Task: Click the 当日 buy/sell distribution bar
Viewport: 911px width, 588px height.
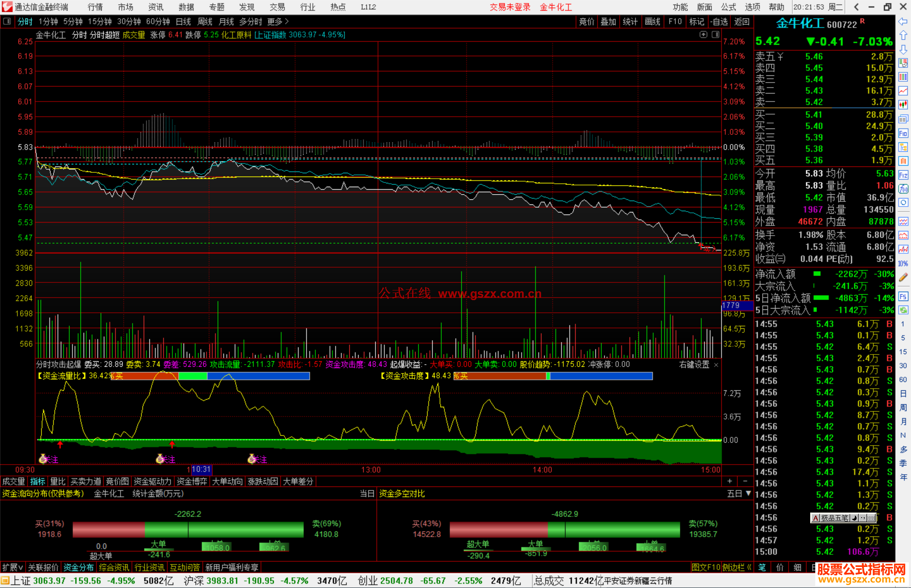Action: click(x=188, y=529)
